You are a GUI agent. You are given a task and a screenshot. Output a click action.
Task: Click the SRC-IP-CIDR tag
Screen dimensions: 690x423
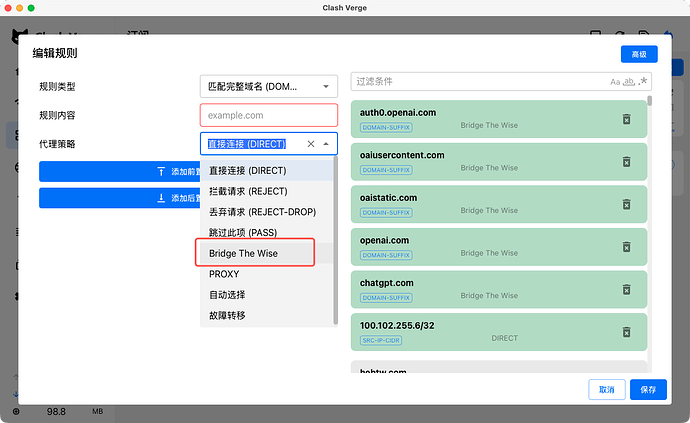(x=381, y=340)
